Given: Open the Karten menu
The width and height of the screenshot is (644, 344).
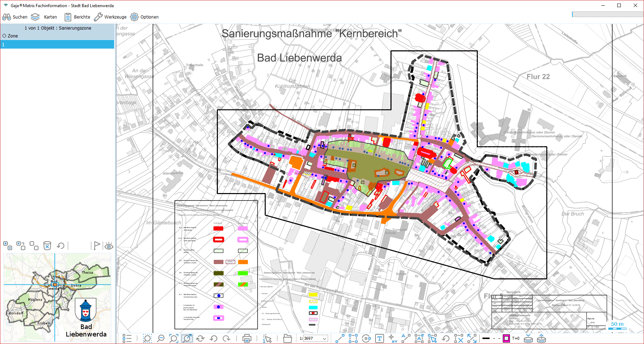Looking at the screenshot, I should click(x=44, y=17).
